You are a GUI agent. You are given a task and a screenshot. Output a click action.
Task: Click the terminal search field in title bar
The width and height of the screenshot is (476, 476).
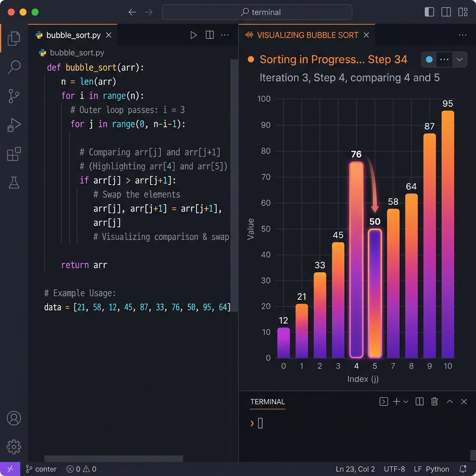coord(257,12)
